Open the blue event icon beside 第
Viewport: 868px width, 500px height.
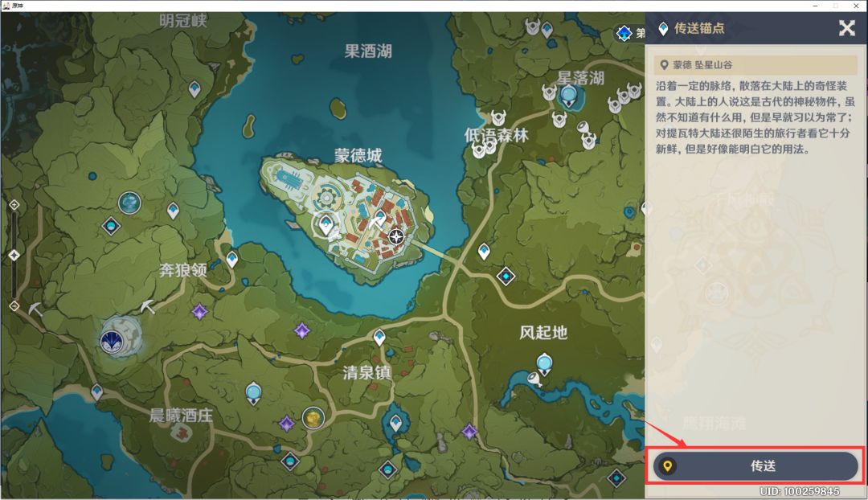[624, 33]
